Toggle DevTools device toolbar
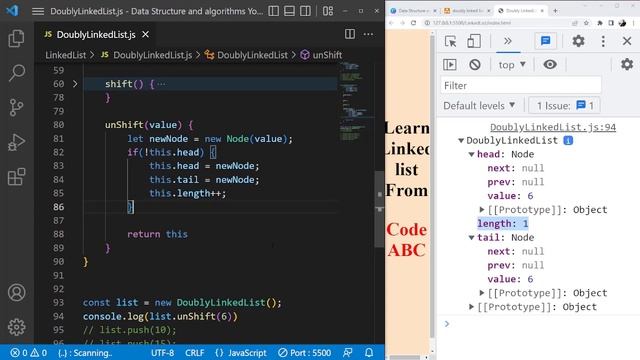This screenshot has height=360, width=640. [474, 41]
